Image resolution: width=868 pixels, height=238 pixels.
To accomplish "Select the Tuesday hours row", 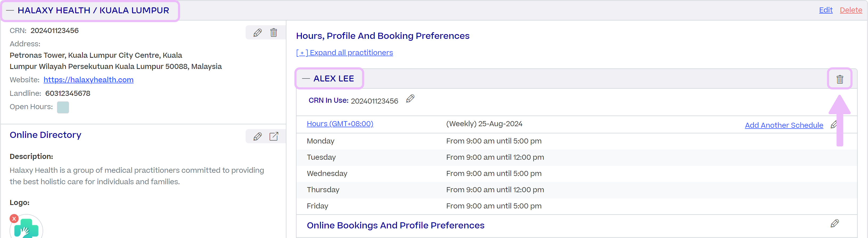I will (577, 157).
